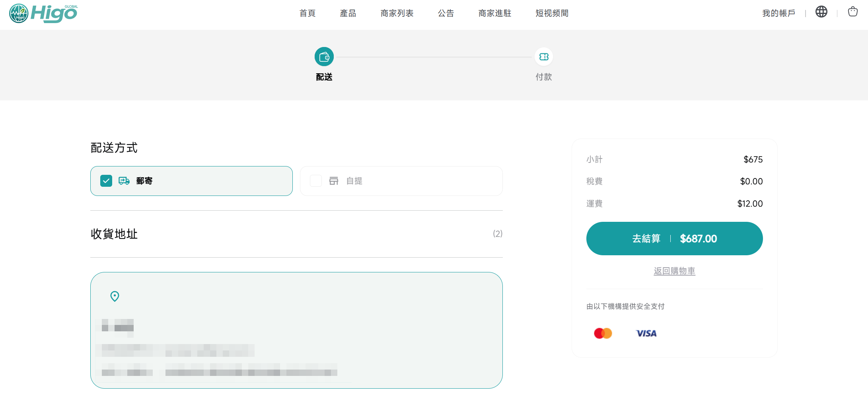Select the blurred shipping address card

[x=296, y=330]
